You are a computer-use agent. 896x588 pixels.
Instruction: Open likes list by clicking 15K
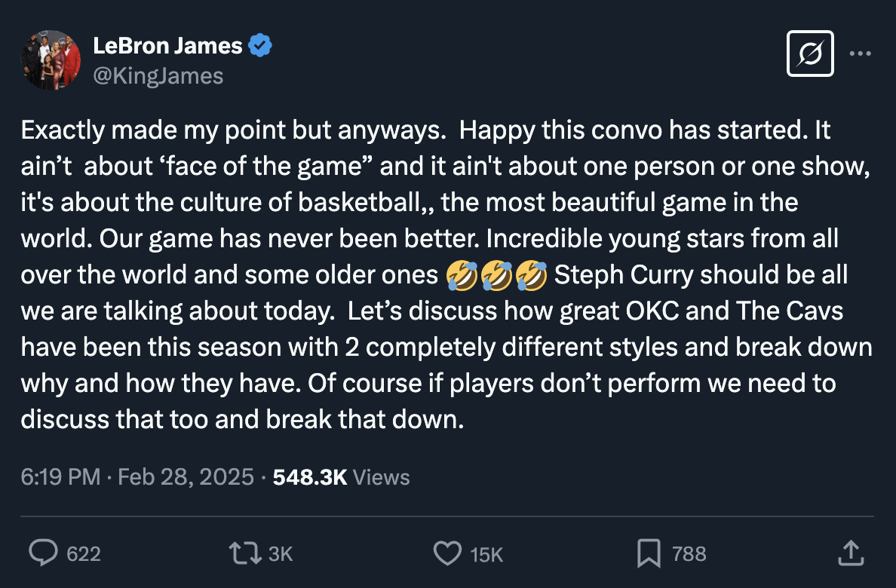[486, 554]
